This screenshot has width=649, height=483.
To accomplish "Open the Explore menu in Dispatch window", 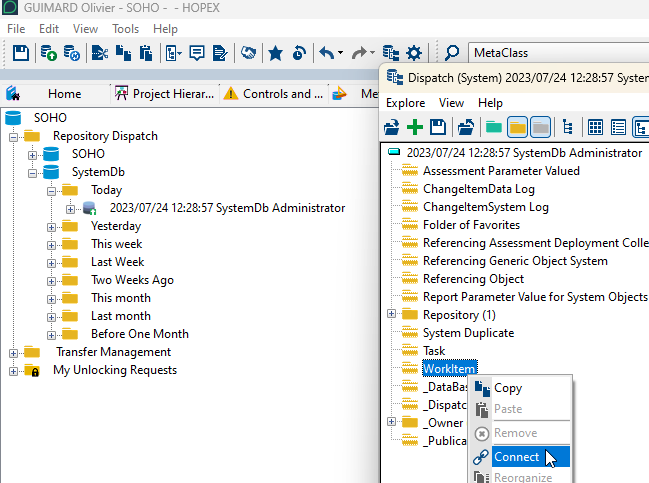I will tap(406, 103).
